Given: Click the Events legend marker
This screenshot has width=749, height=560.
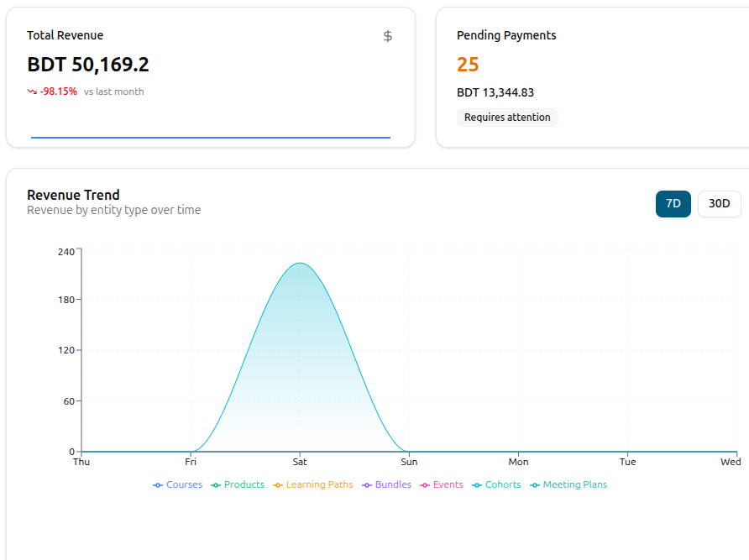Looking at the screenshot, I should 425,485.
